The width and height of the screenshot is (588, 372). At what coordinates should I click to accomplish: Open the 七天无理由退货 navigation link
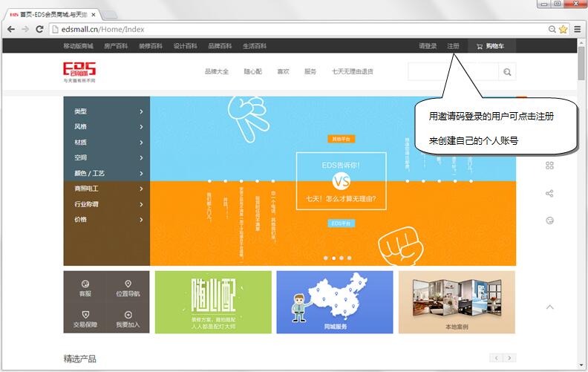[x=353, y=71]
